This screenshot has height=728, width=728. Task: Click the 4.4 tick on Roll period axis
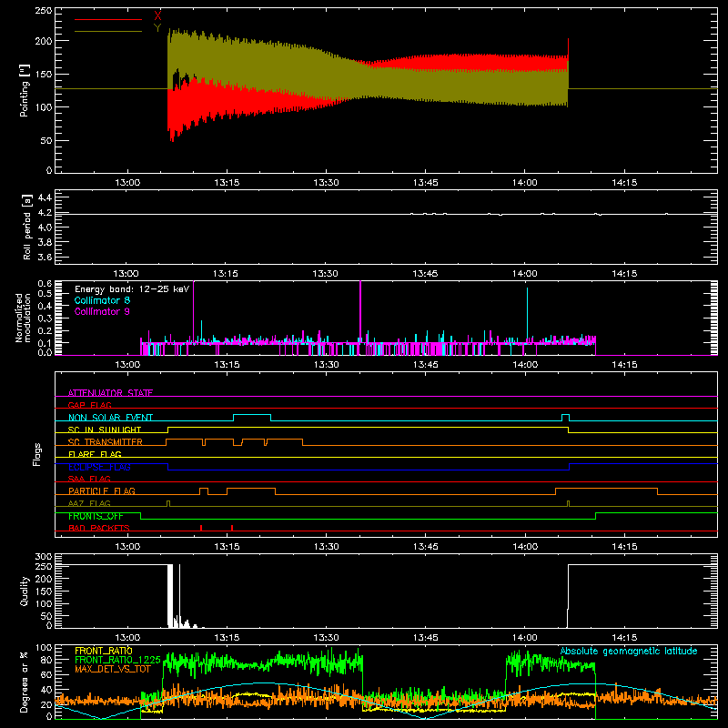tap(45, 197)
